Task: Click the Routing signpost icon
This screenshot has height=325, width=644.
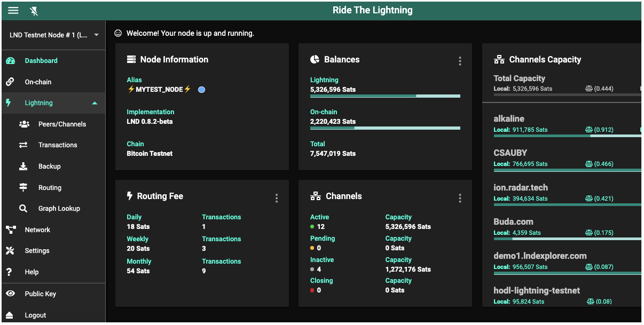Action: pyautogui.click(x=23, y=187)
